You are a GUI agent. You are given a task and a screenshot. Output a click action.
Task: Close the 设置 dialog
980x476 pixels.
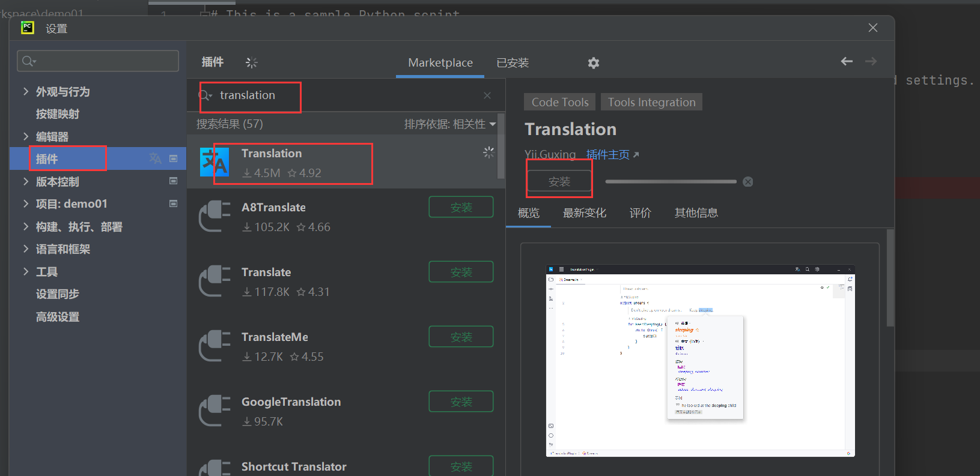click(873, 28)
